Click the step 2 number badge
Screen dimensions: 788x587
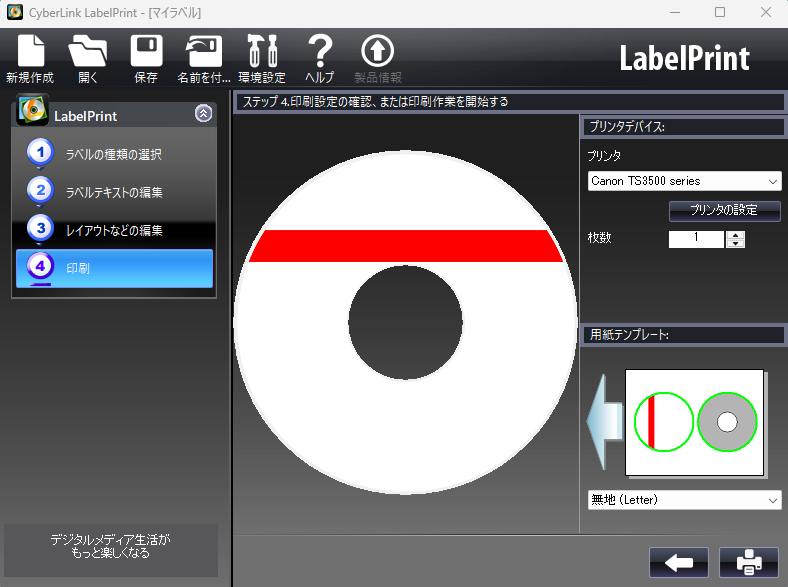coord(40,190)
